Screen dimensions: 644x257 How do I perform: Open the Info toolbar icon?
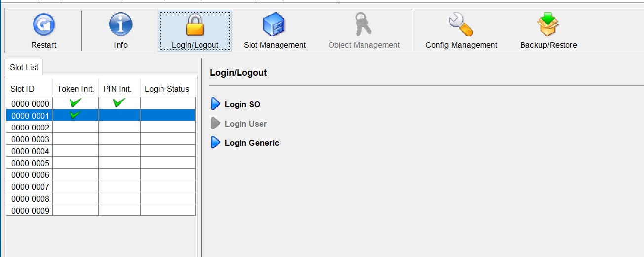pos(121,25)
